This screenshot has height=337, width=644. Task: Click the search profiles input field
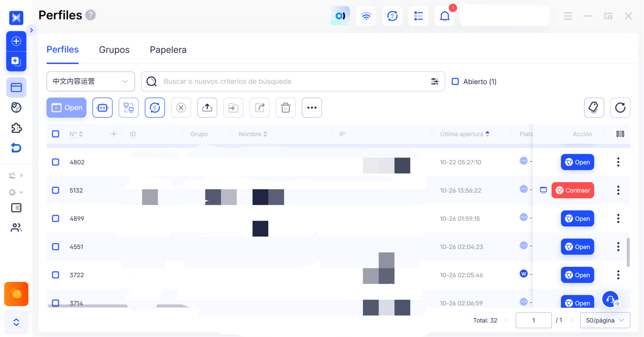(293, 81)
